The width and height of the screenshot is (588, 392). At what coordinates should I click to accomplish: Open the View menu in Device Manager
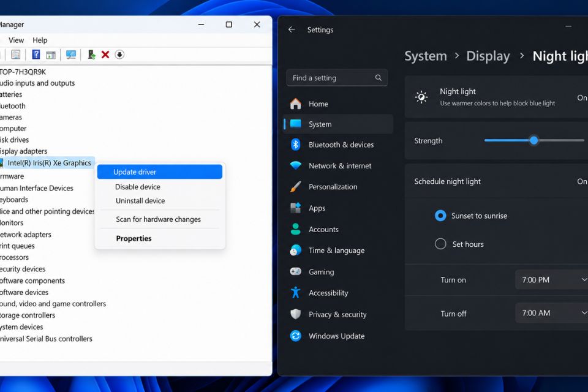click(16, 40)
